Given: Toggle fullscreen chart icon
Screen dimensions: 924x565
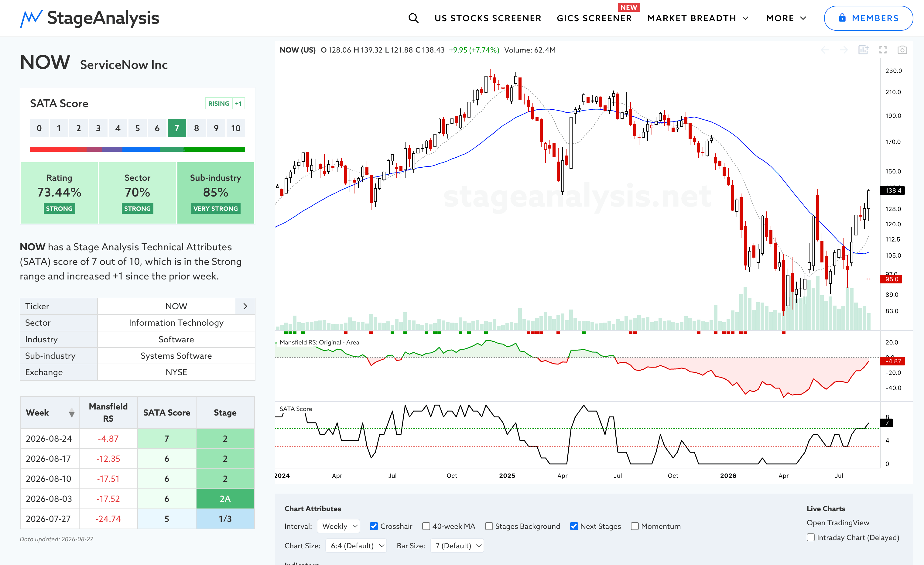Looking at the screenshot, I should click(x=883, y=50).
